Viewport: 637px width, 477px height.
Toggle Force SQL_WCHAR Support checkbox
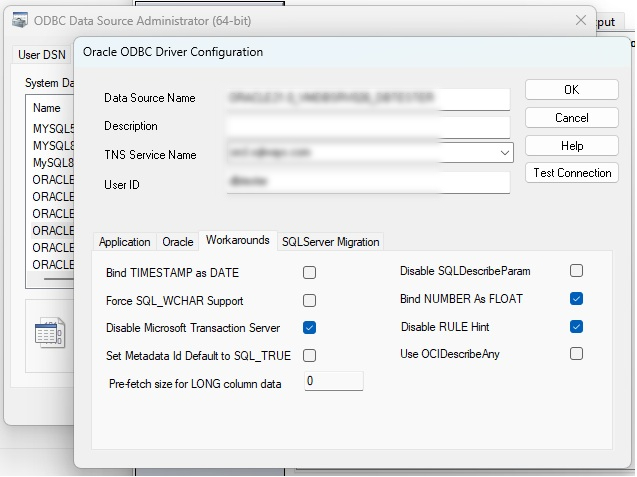310,300
